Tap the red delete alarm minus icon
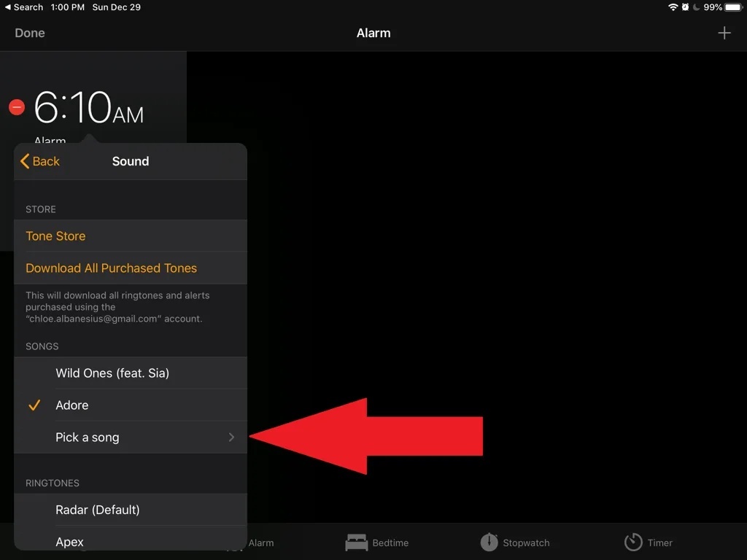The image size is (747, 560). [17, 107]
